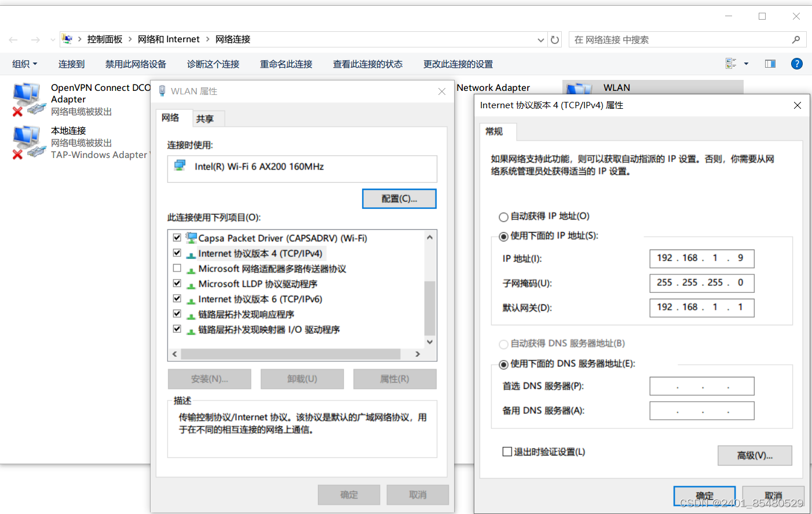The image size is (812, 514).
Task: Select 自动获得 IP 地址 radio button
Action: click(x=504, y=216)
